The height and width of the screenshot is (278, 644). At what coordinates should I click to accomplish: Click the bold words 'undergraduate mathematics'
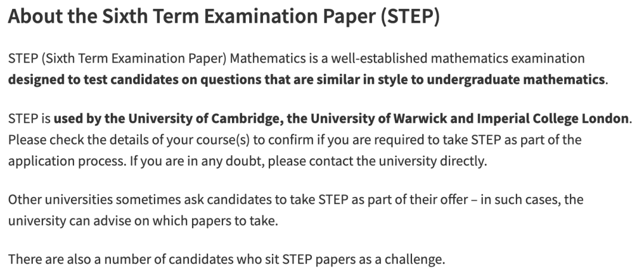click(x=515, y=80)
